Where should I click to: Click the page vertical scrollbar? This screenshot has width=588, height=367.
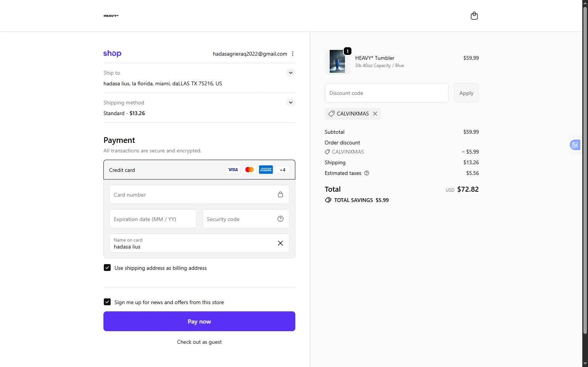585,170
